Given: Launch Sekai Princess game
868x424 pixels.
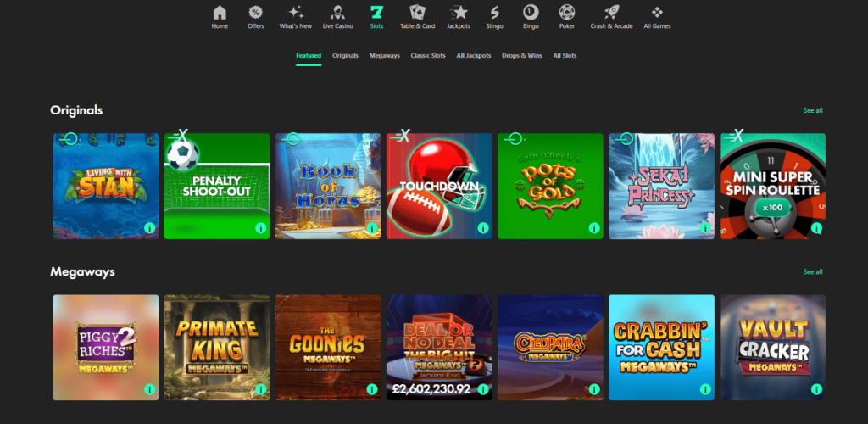Looking at the screenshot, I should 661,186.
